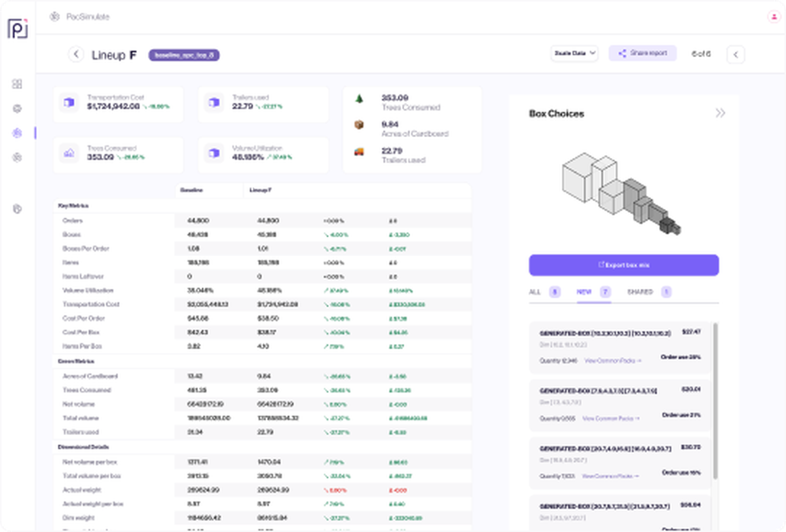Screen dimensions: 786x532
Task: Go back using arrow beside Lineup F
Action: 76,54
